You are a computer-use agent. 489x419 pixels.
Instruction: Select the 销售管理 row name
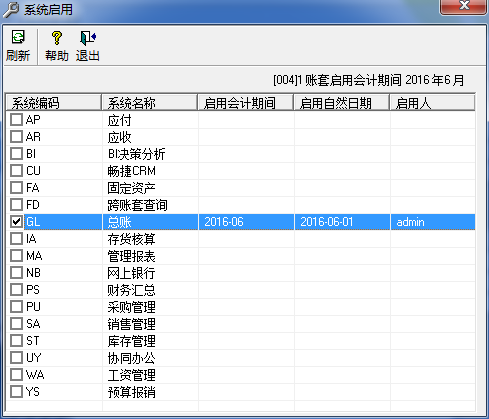click(x=132, y=324)
